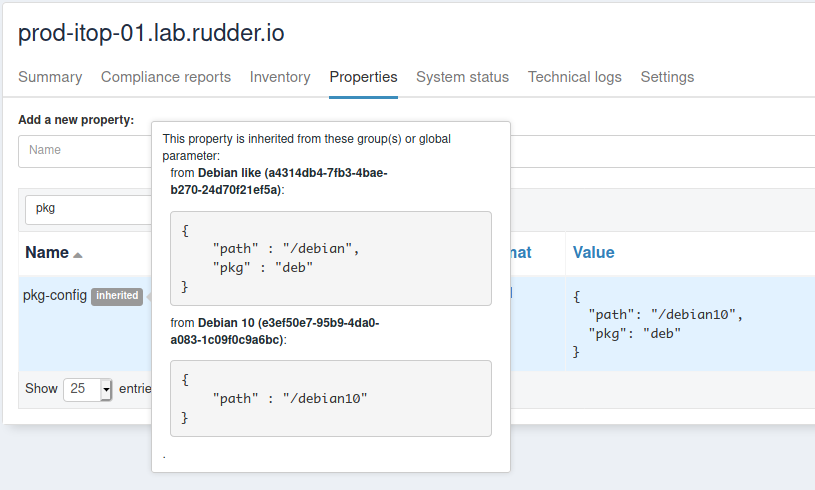The width and height of the screenshot is (815, 490).
Task: Select the Properties tab
Action: coord(363,77)
